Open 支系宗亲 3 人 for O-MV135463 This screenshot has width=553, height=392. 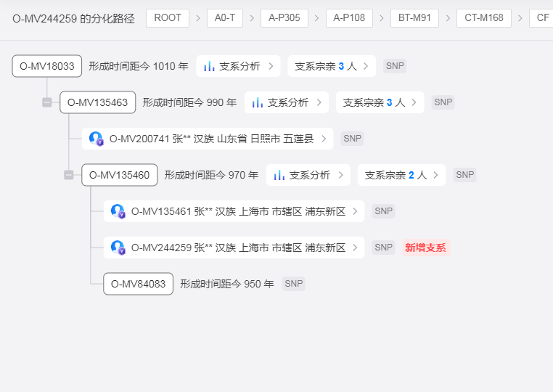click(x=380, y=102)
